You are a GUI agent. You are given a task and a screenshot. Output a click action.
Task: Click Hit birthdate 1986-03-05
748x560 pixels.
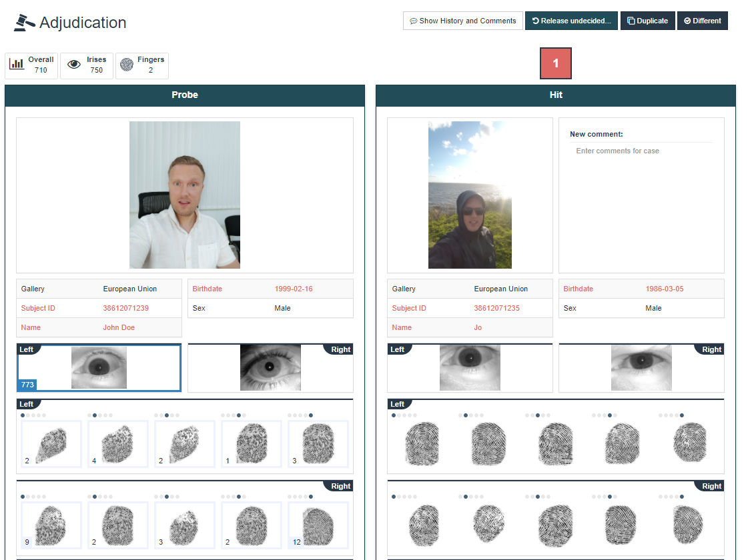click(x=665, y=289)
